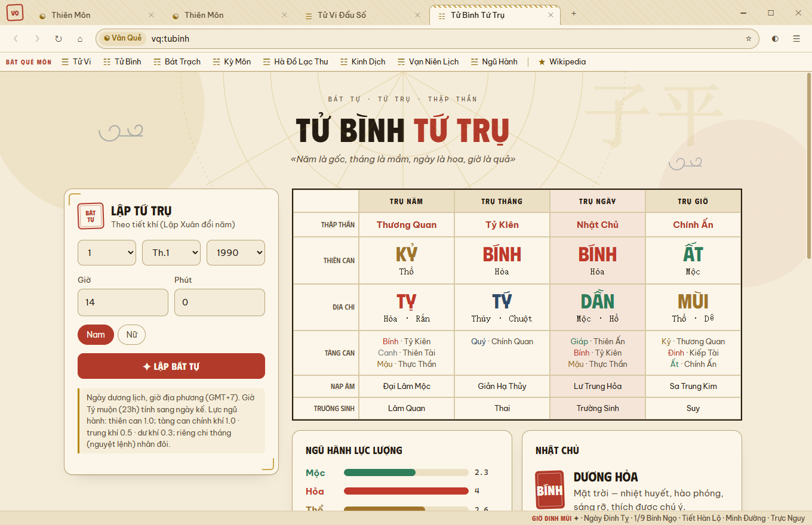Reload the page with refresh icon
This screenshot has height=525, width=812.
coord(59,39)
